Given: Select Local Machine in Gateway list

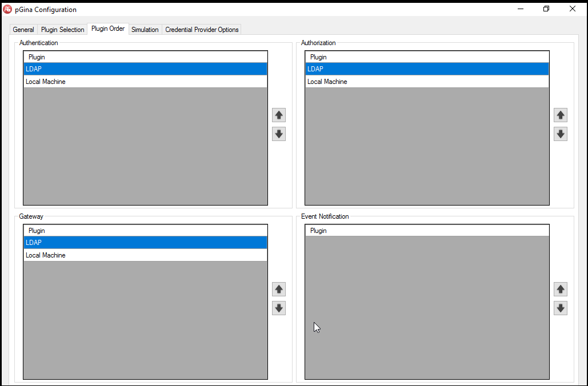Looking at the screenshot, I should click(146, 255).
